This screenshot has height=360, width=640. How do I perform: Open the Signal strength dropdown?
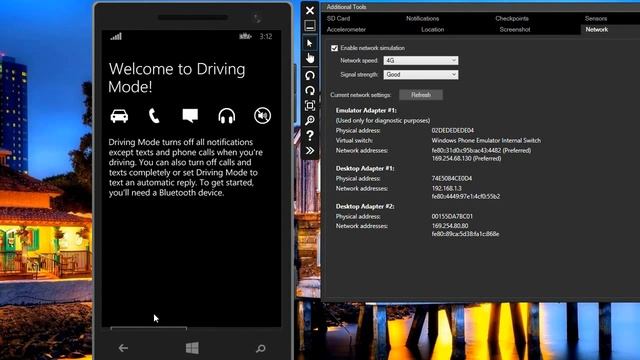(x=421, y=75)
